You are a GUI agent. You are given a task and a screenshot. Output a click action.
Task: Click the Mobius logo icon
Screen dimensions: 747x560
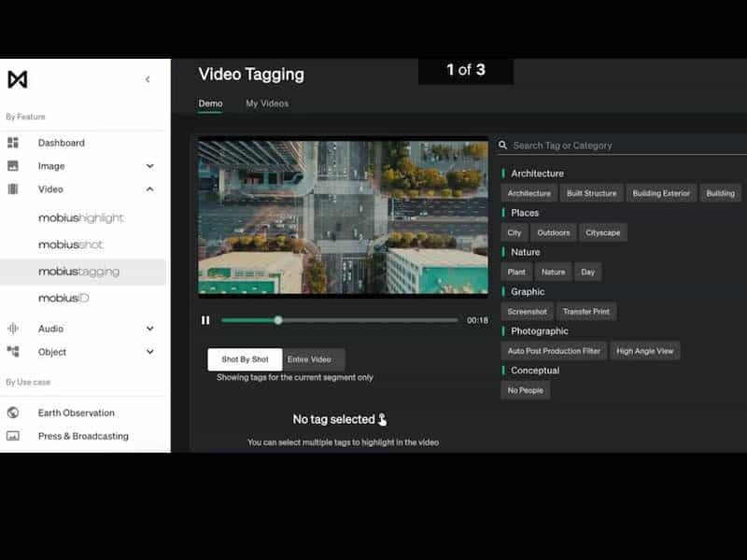point(17,79)
